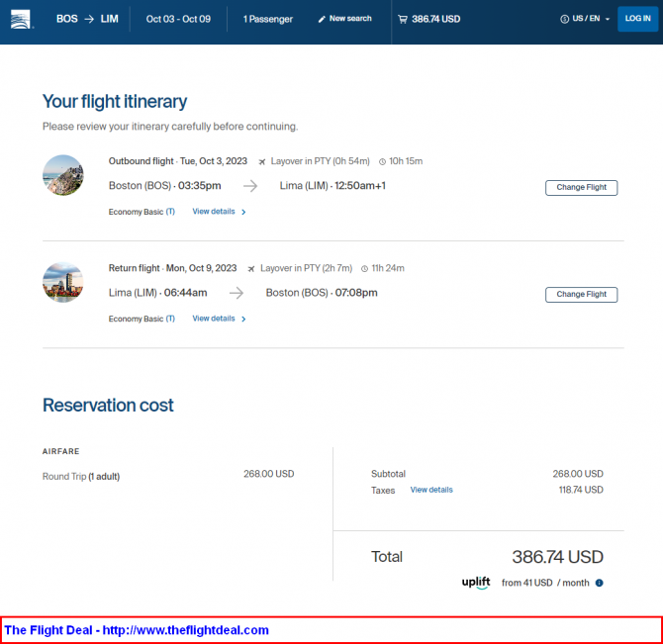The image size is (663, 644).
Task: Click the Round Trip (1 adult) label
Action: pos(81,477)
